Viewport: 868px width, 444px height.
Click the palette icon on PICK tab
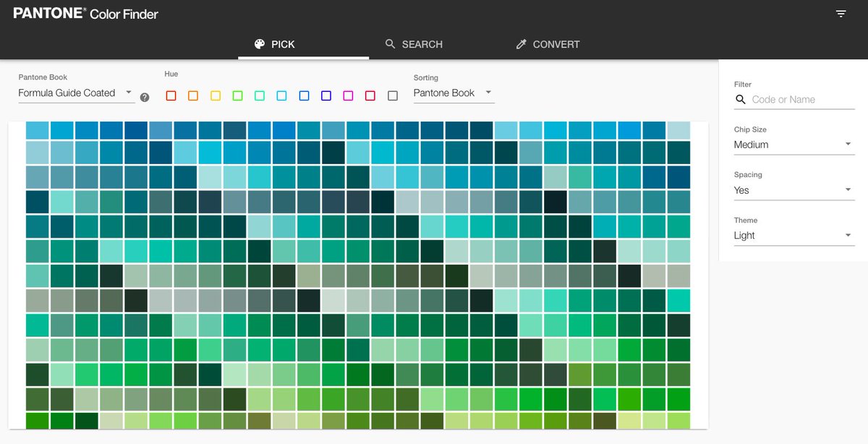260,44
